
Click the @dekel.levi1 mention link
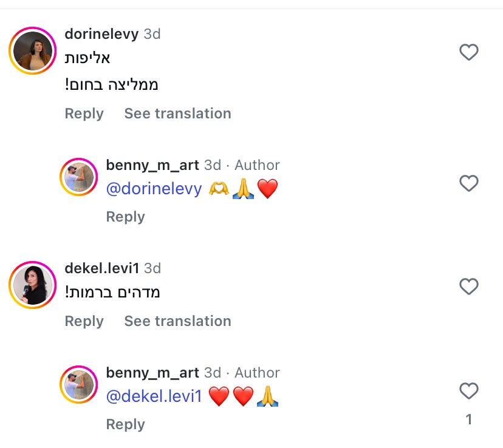[154, 396]
